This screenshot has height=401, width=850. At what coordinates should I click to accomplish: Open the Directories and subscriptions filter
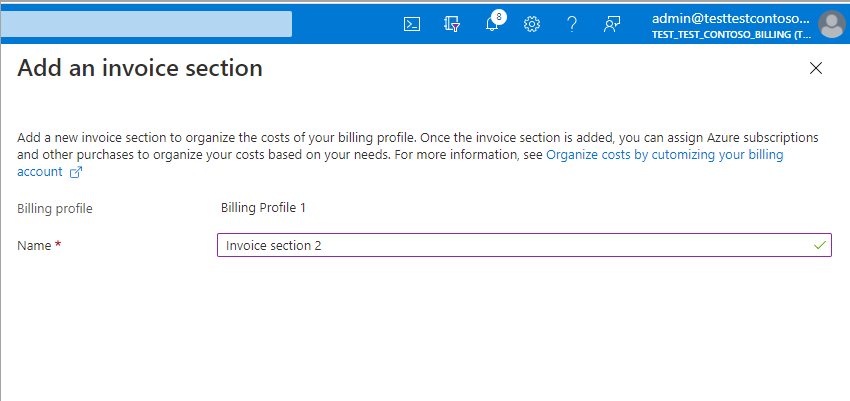[x=451, y=24]
